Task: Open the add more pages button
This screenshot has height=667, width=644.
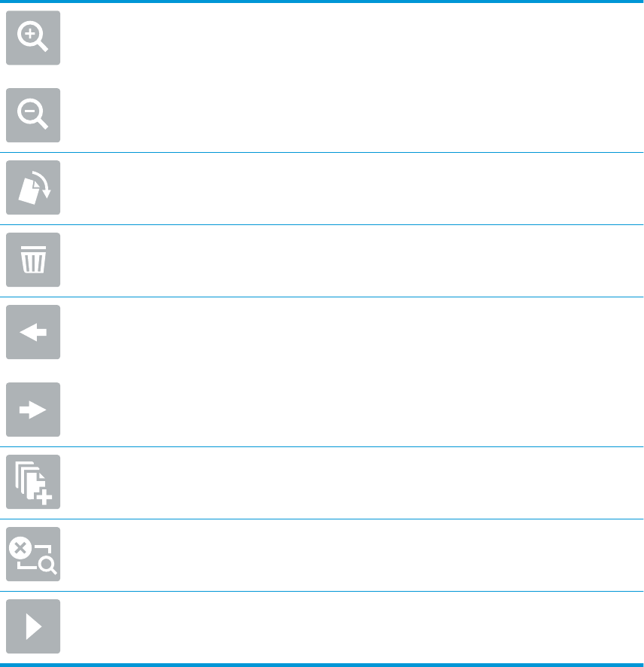Action: [x=33, y=482]
